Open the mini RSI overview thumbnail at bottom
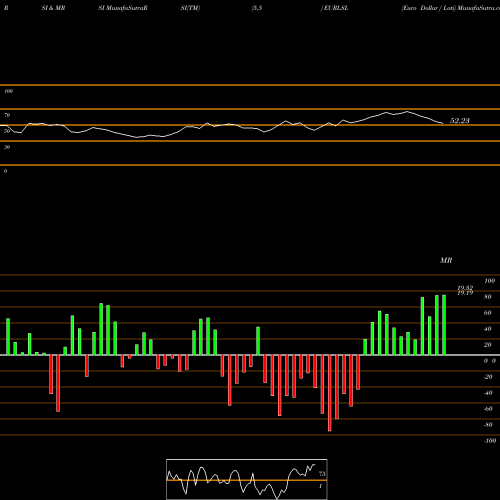Viewport: 500px width, 500px height. [247, 479]
